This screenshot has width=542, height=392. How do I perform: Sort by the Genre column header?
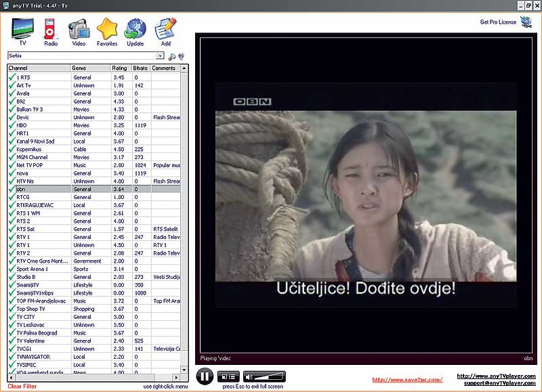[x=90, y=68]
